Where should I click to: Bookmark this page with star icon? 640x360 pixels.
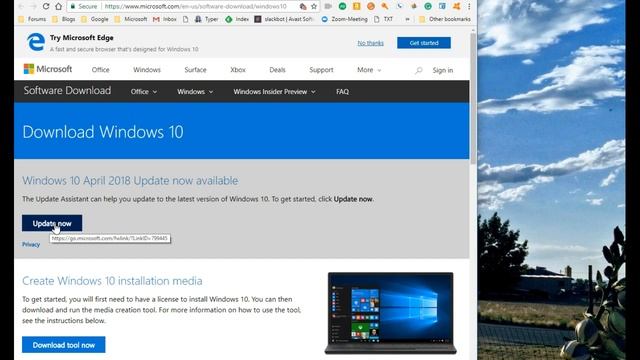point(314,7)
